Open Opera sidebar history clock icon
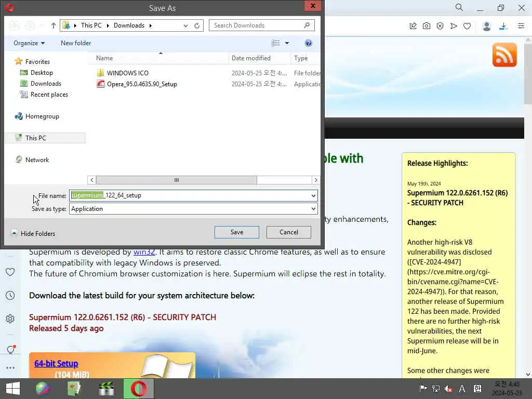Screen dimensions: 532x399 pos(10,295)
